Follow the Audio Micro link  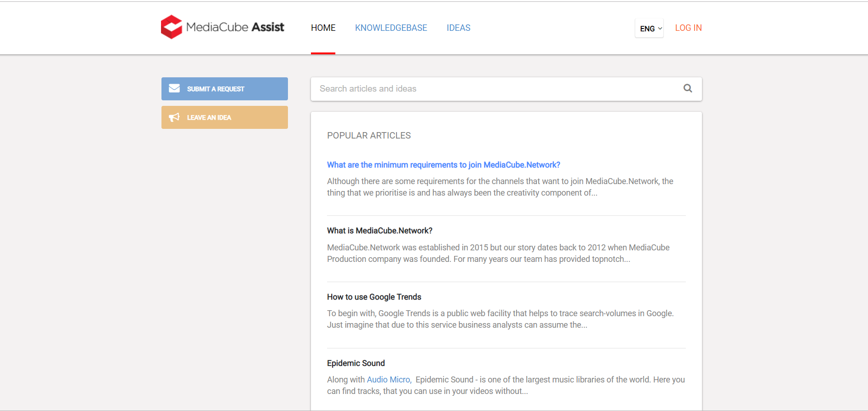click(388, 380)
